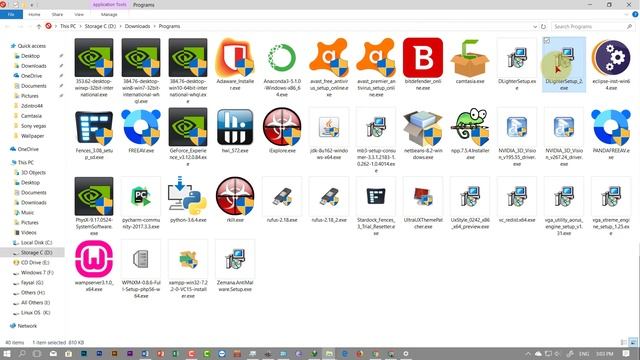Select the PhysX SystemSoftware installer icon
The width and height of the screenshot is (640, 360).
click(94, 196)
